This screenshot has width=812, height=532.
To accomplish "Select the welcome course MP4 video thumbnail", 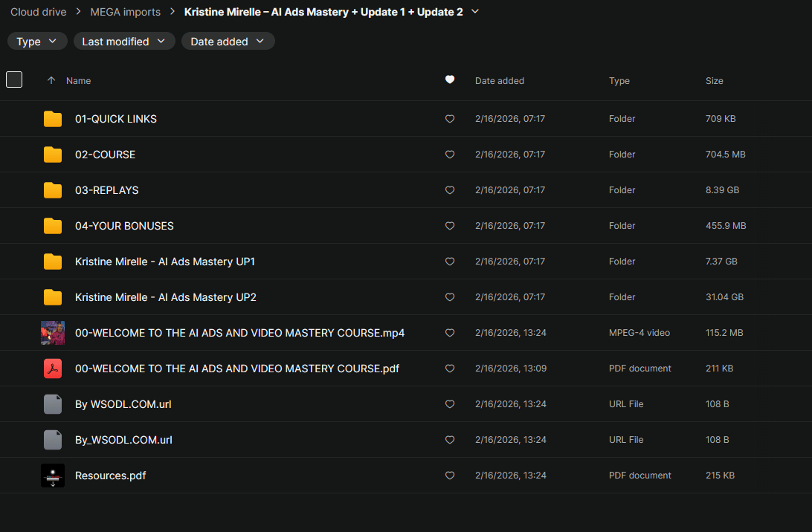I will 53,333.
